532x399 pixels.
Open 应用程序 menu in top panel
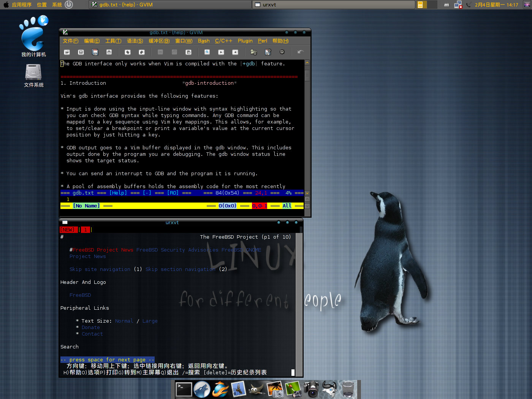tap(22, 5)
